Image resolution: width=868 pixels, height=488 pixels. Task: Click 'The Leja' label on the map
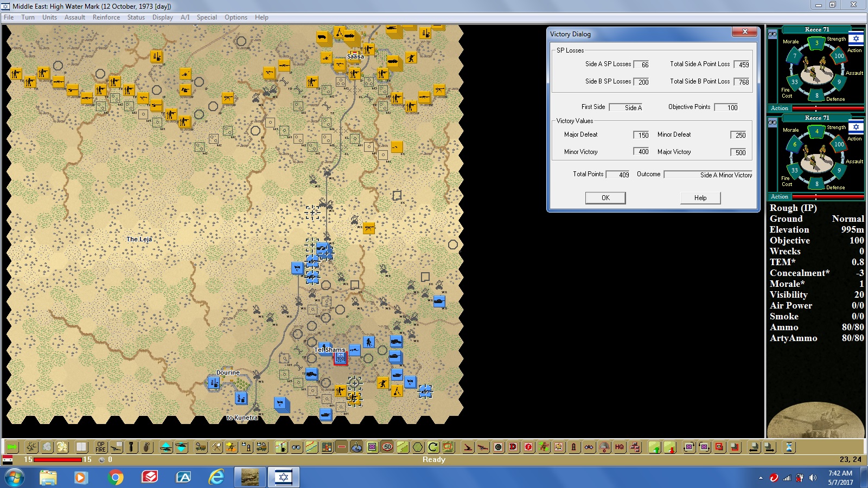[x=139, y=239]
